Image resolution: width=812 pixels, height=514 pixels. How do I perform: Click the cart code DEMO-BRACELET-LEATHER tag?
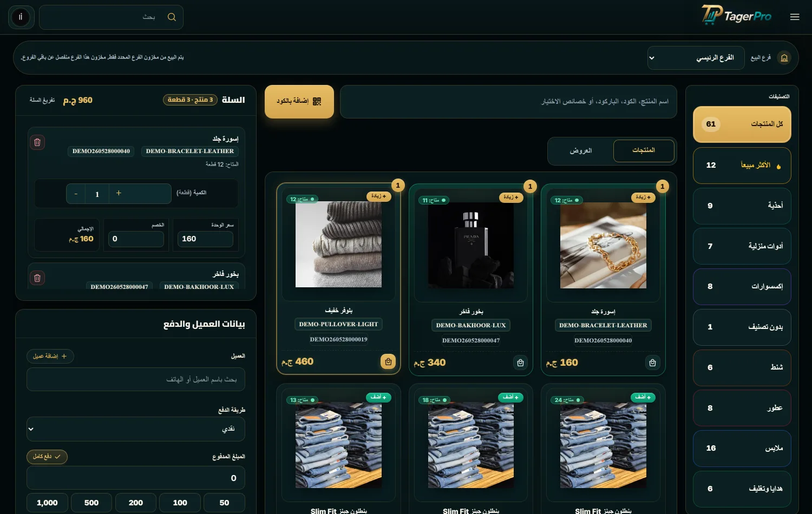tap(190, 151)
